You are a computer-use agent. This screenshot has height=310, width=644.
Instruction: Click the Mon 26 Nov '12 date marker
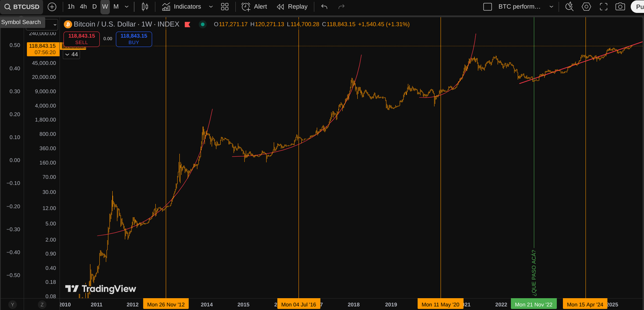click(166, 304)
